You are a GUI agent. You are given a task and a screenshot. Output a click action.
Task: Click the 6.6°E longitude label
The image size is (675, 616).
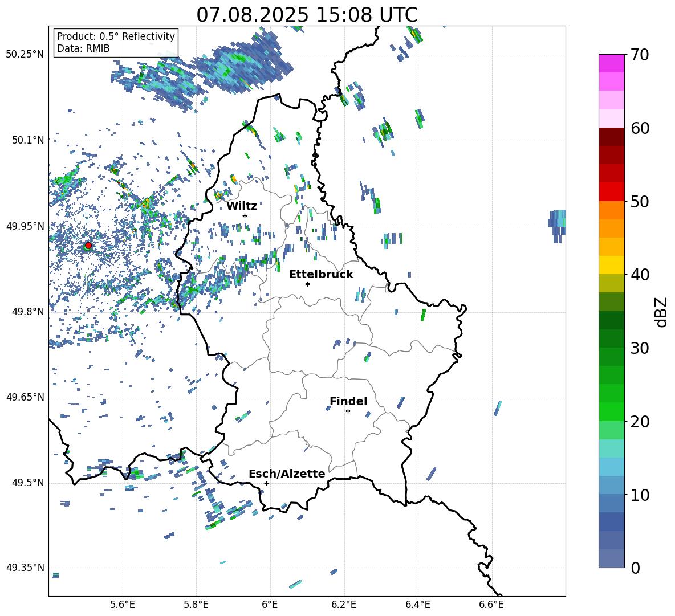(491, 605)
